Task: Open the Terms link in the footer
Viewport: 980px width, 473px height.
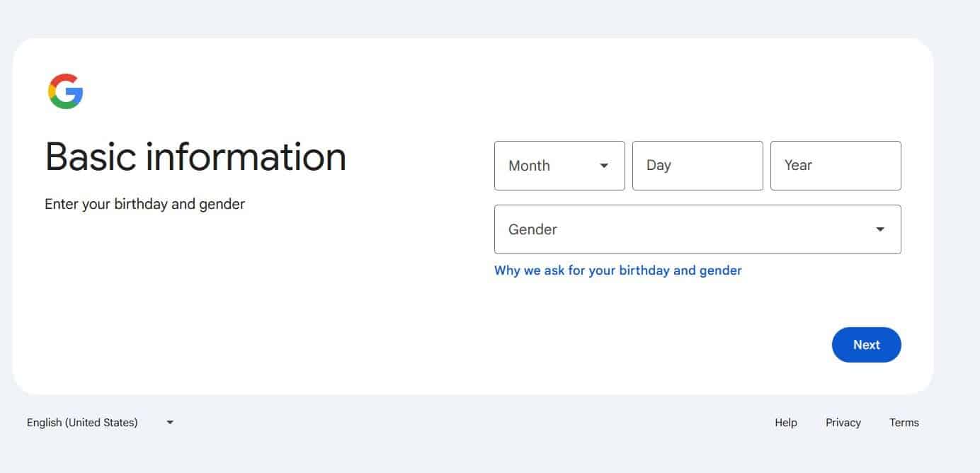Action: [904, 423]
